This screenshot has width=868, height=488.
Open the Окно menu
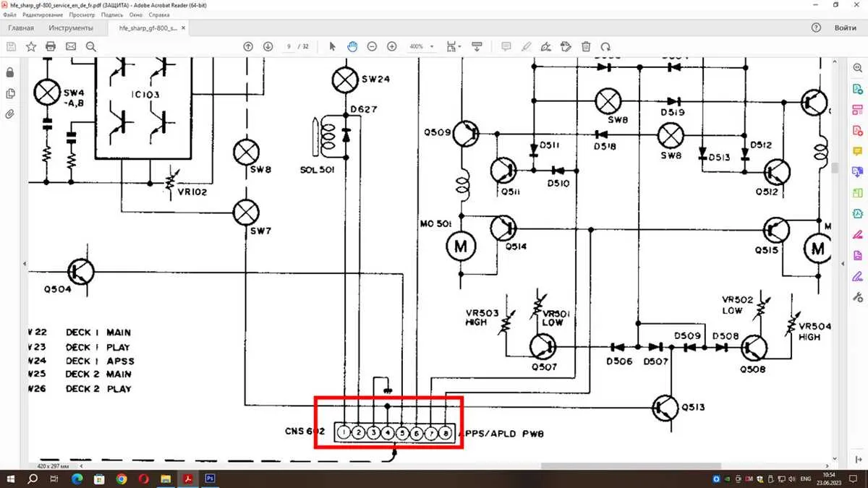tap(136, 14)
